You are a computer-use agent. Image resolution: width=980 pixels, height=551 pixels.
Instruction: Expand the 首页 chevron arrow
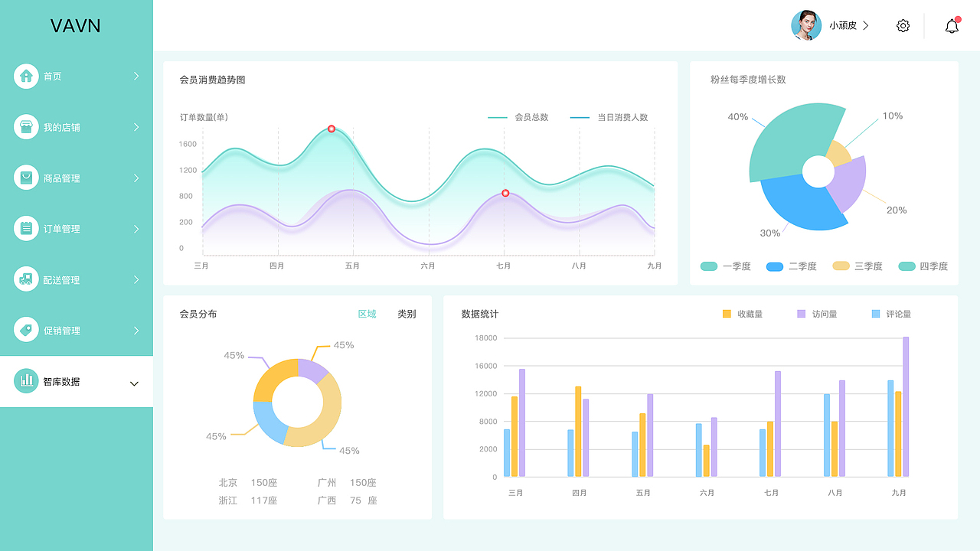pyautogui.click(x=136, y=76)
